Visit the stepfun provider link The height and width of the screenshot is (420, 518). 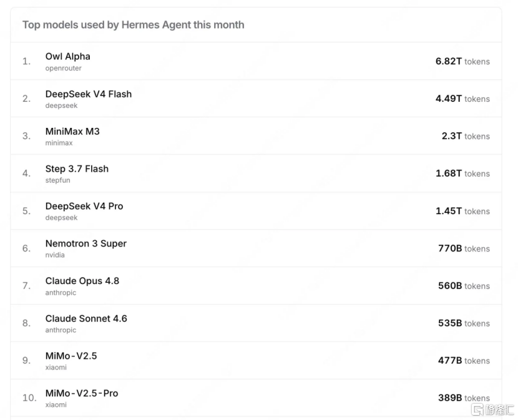click(x=58, y=180)
